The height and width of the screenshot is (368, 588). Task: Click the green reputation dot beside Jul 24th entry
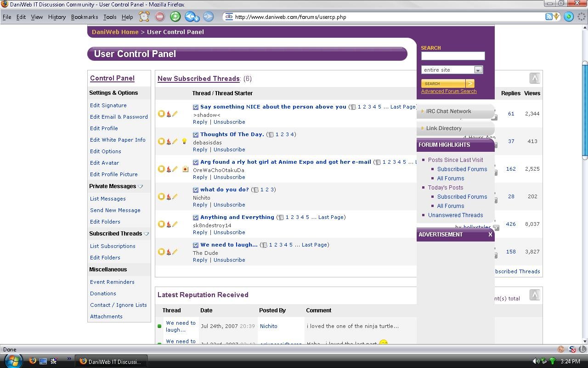click(x=159, y=326)
